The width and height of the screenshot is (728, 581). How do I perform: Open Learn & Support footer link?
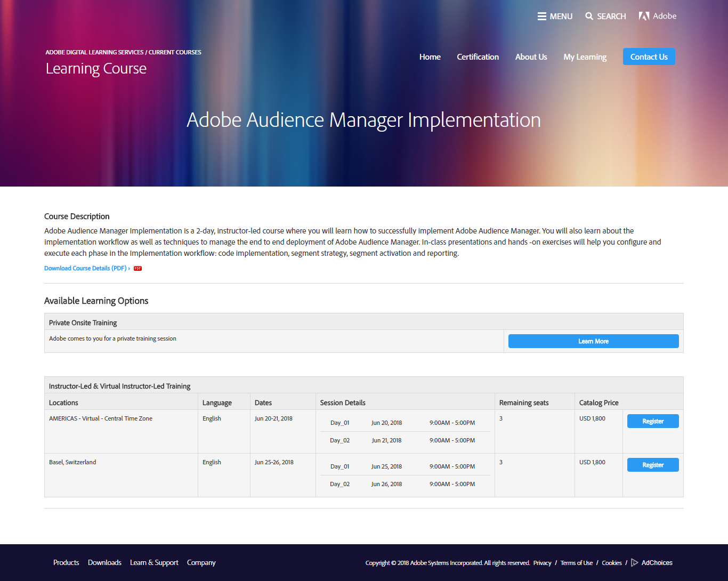click(x=154, y=562)
